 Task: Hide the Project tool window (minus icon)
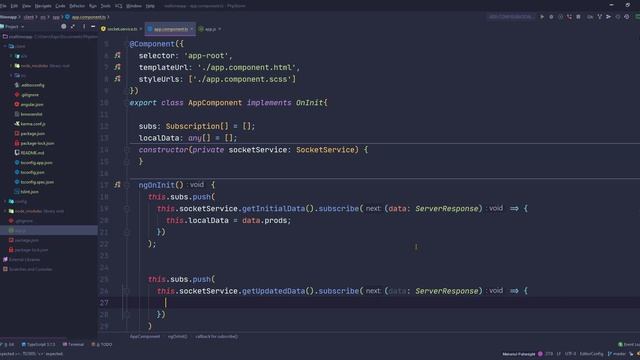point(93,27)
